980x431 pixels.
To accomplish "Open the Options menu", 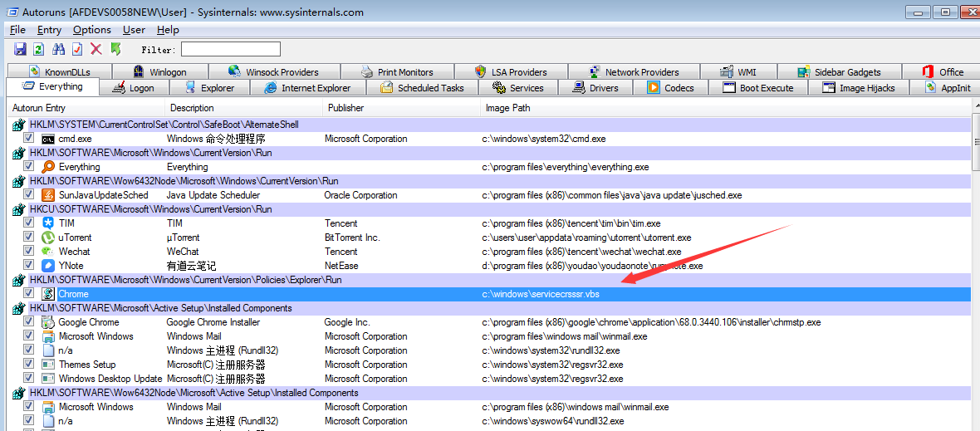I will [x=92, y=29].
